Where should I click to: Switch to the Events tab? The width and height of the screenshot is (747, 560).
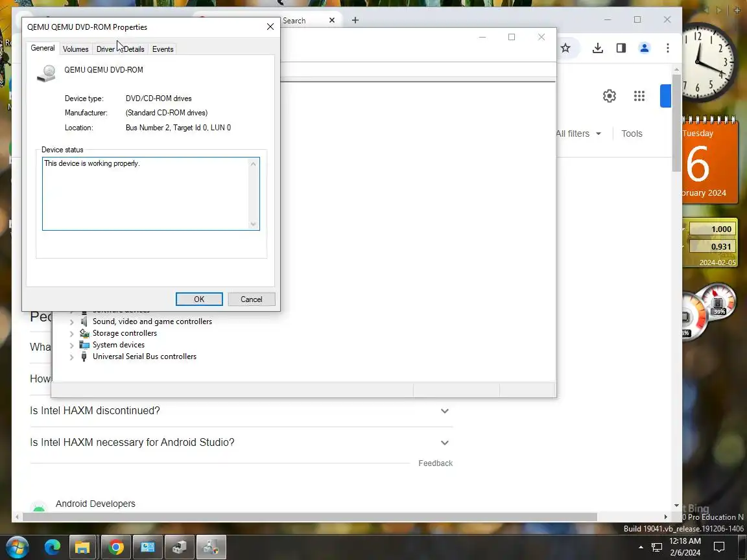[163, 49]
